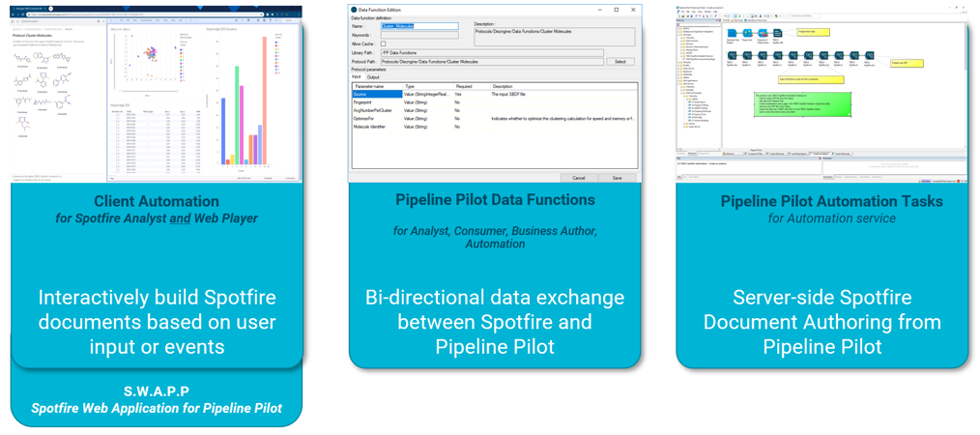The height and width of the screenshot is (435, 980).
Task: Click the single molecule thumbnail in the last row
Action: point(23,124)
